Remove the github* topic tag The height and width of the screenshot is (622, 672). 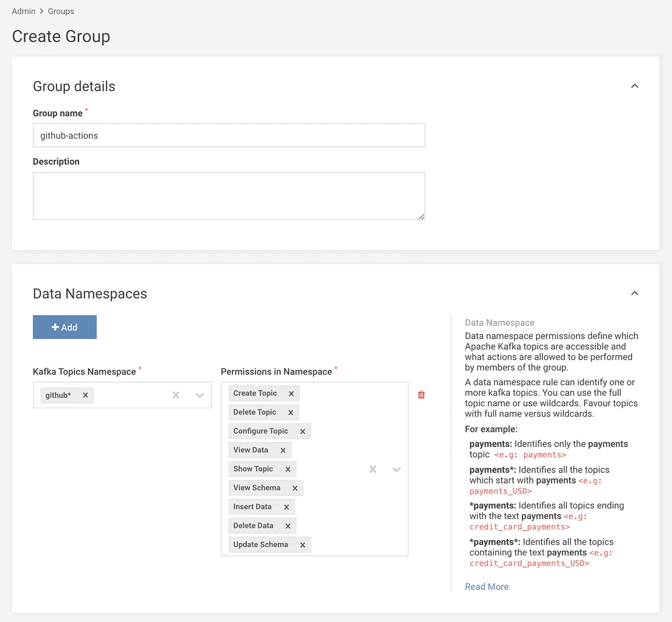coord(86,395)
